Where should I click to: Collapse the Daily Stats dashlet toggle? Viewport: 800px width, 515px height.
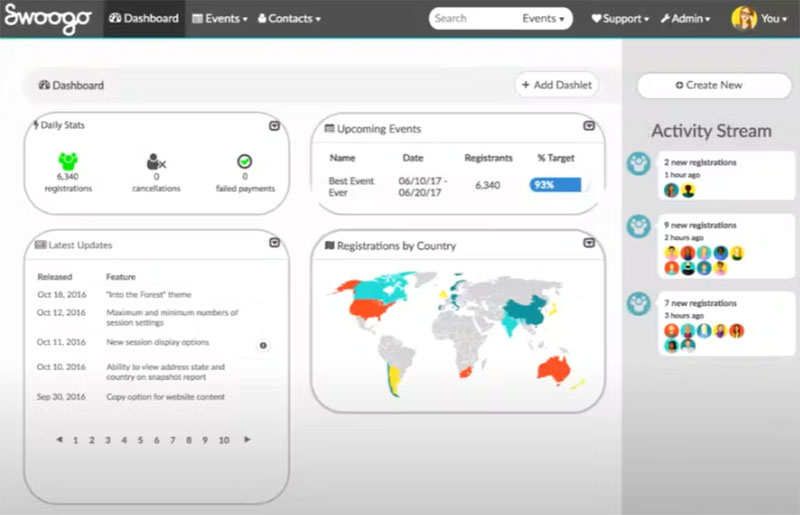pyautogui.click(x=274, y=126)
